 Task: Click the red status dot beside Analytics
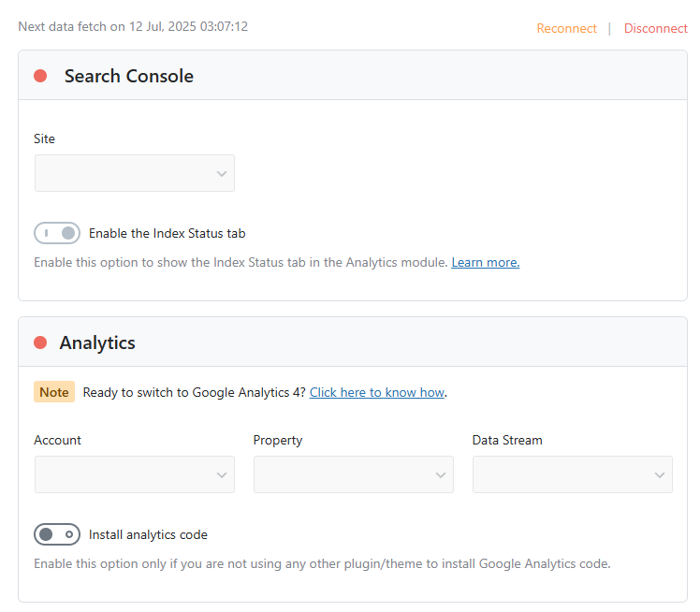point(40,342)
